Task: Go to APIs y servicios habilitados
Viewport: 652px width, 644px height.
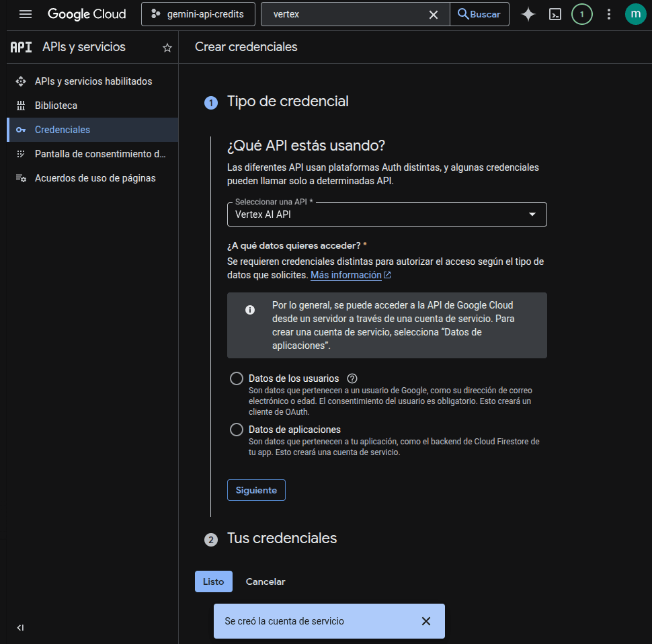Action: 93,81
